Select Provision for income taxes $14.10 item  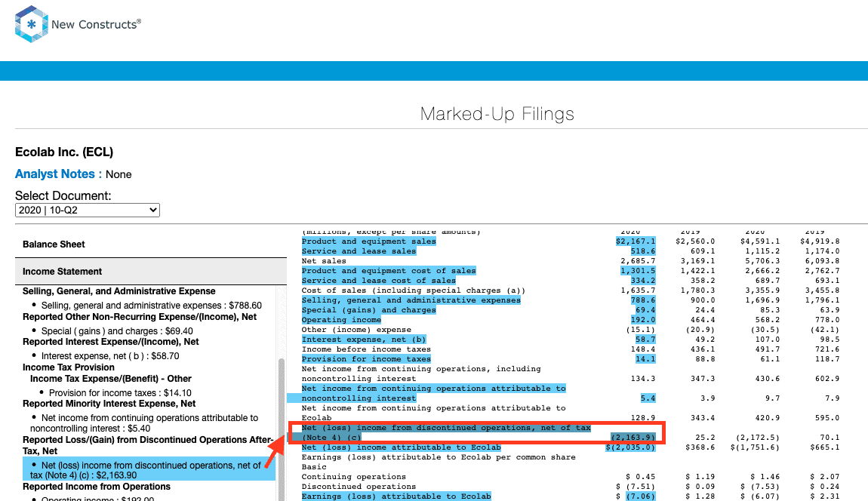coord(120,393)
